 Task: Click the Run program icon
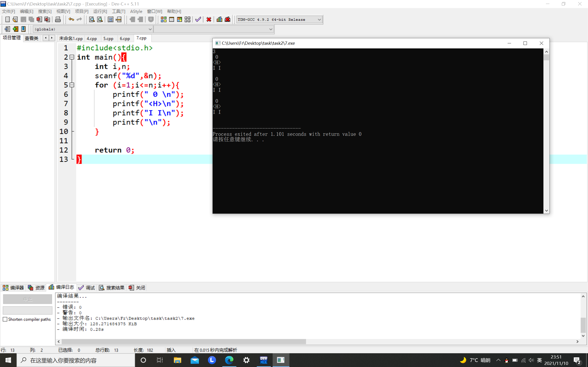(x=172, y=19)
